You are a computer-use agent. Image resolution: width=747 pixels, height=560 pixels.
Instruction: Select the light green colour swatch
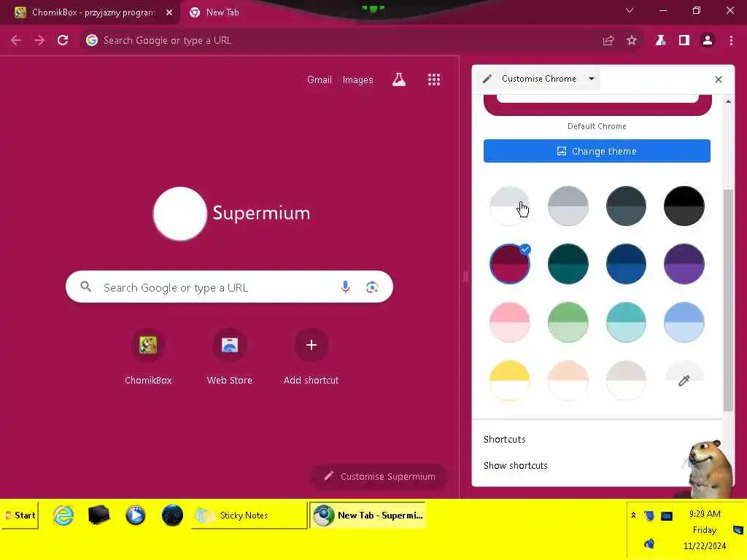(568, 322)
